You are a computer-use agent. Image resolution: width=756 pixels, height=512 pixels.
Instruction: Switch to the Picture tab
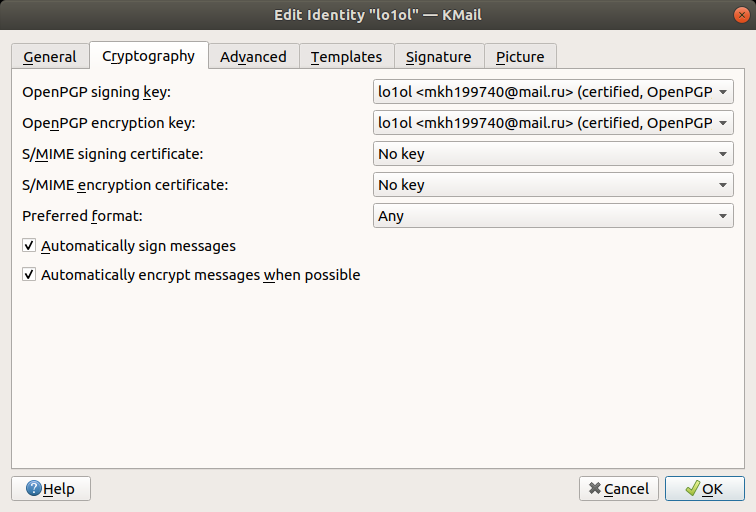[520, 57]
